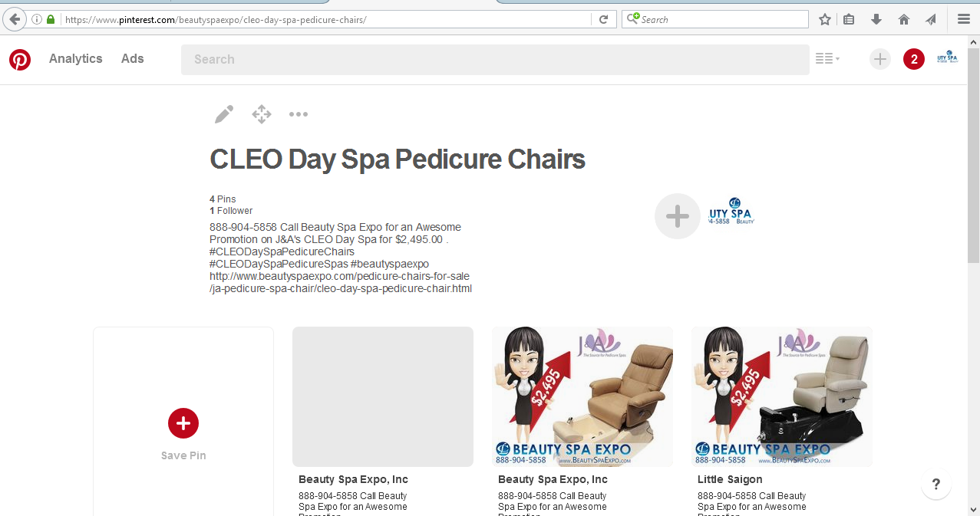The width and height of the screenshot is (980, 516).
Task: Open the black base pedicure chair pin
Action: click(782, 396)
